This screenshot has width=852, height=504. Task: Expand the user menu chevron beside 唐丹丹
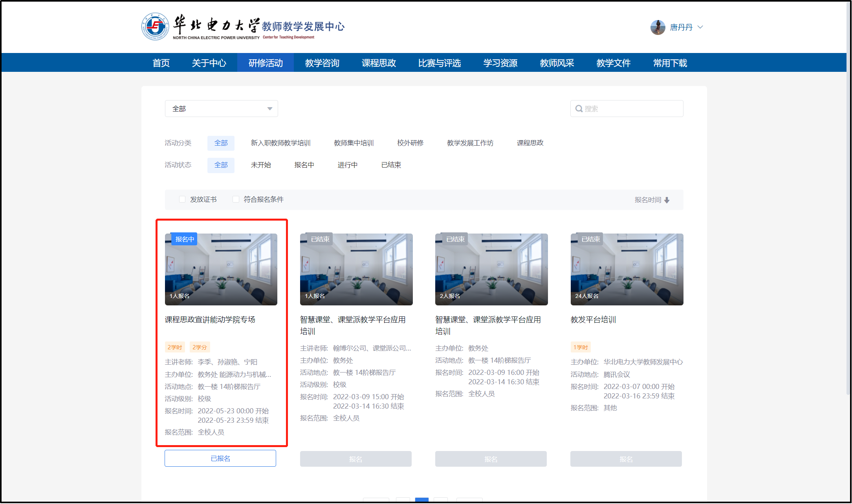[x=700, y=27]
